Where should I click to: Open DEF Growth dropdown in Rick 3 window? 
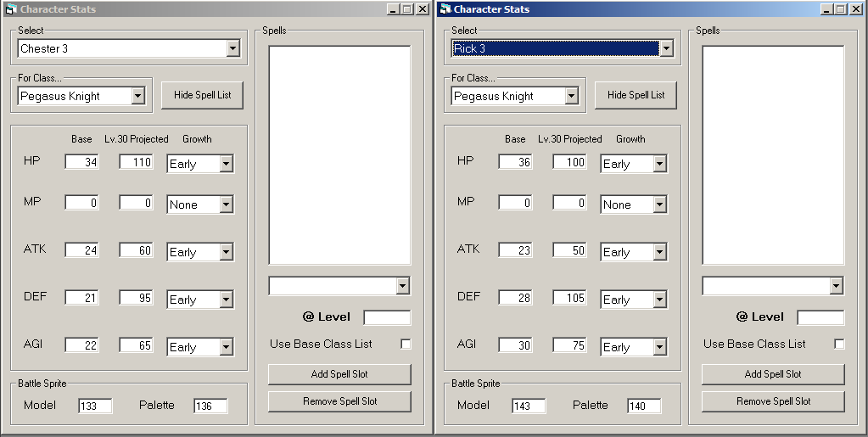tap(659, 300)
